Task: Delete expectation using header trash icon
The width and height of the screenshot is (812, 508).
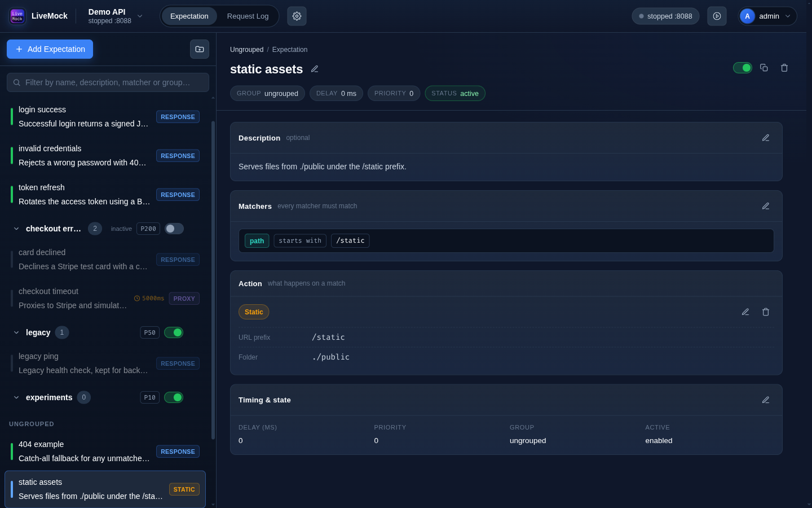Action: 784,68
